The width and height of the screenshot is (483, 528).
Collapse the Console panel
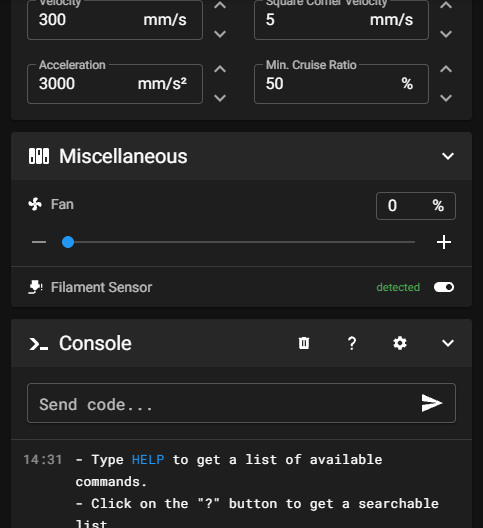click(x=448, y=343)
